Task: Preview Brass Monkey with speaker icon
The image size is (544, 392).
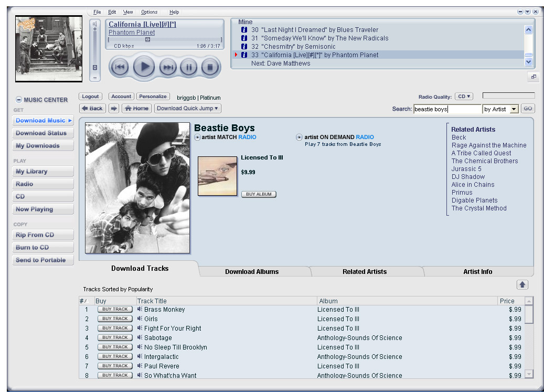Action: click(x=140, y=309)
